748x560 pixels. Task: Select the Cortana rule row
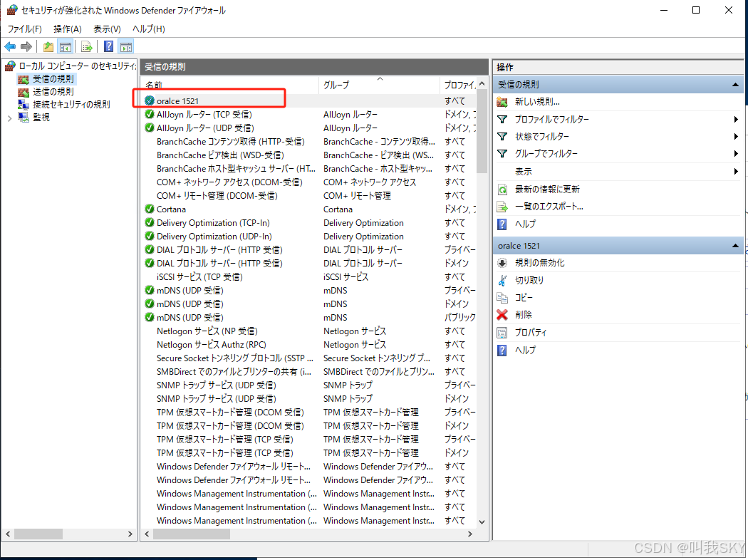[310, 209]
